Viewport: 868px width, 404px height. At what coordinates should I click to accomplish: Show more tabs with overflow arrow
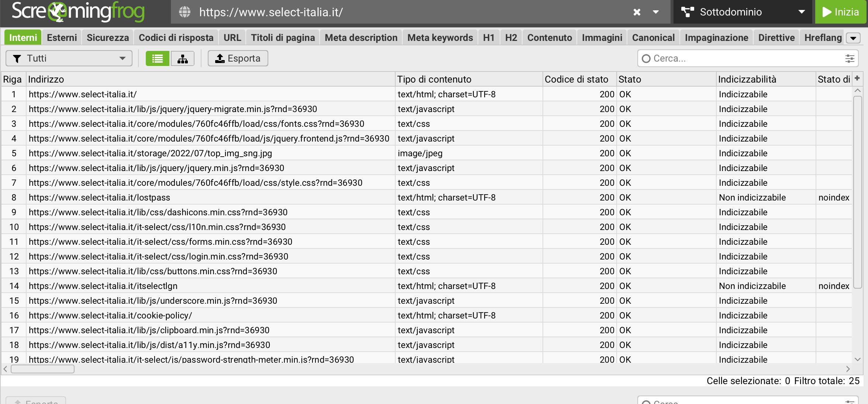point(853,38)
